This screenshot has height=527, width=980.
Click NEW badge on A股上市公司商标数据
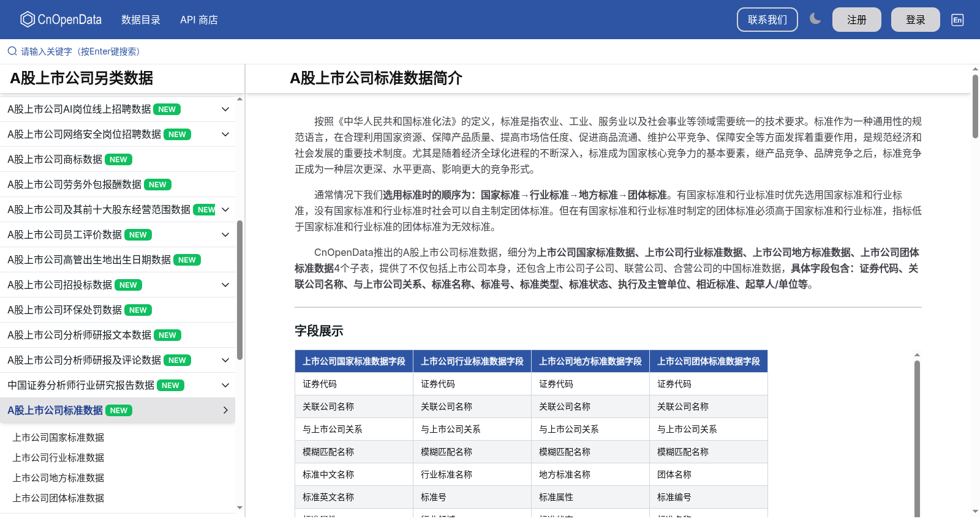coord(118,159)
